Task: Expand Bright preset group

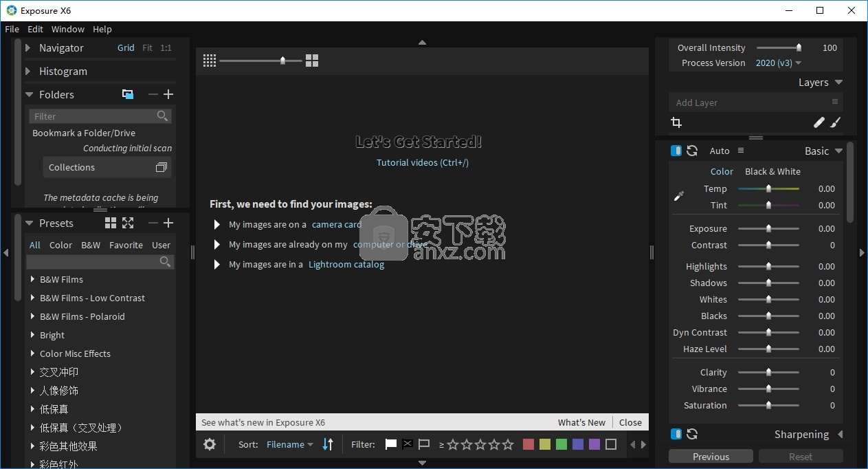Action: (33, 335)
